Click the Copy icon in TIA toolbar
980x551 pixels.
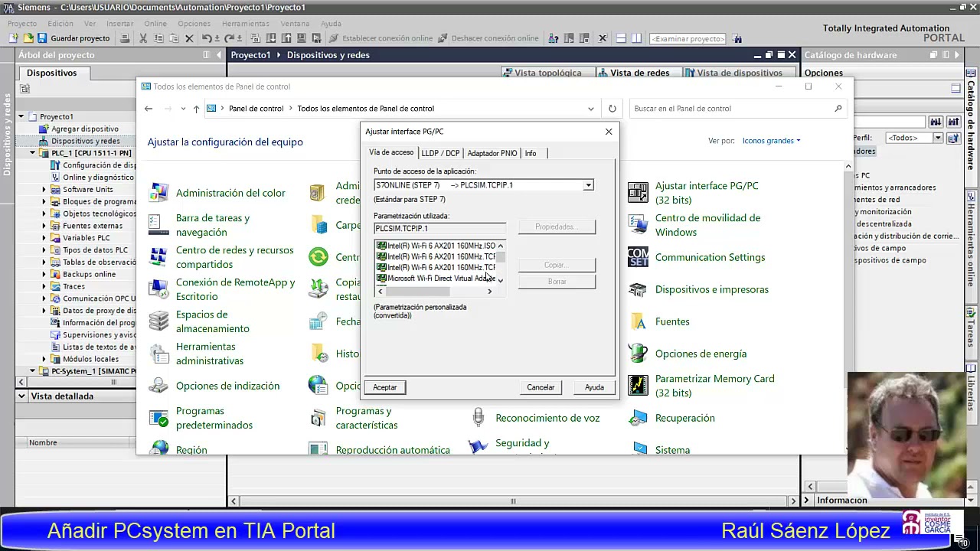158,38
